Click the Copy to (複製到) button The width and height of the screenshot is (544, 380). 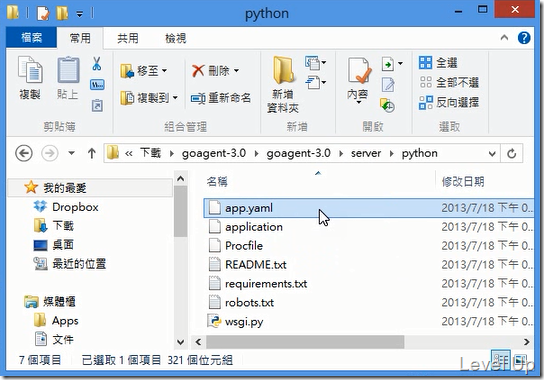[x=149, y=98]
